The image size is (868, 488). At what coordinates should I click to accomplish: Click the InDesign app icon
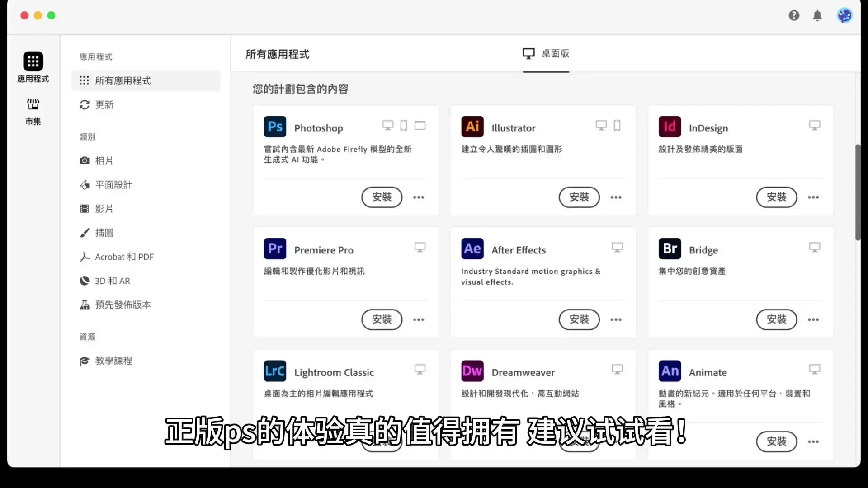pyautogui.click(x=670, y=127)
